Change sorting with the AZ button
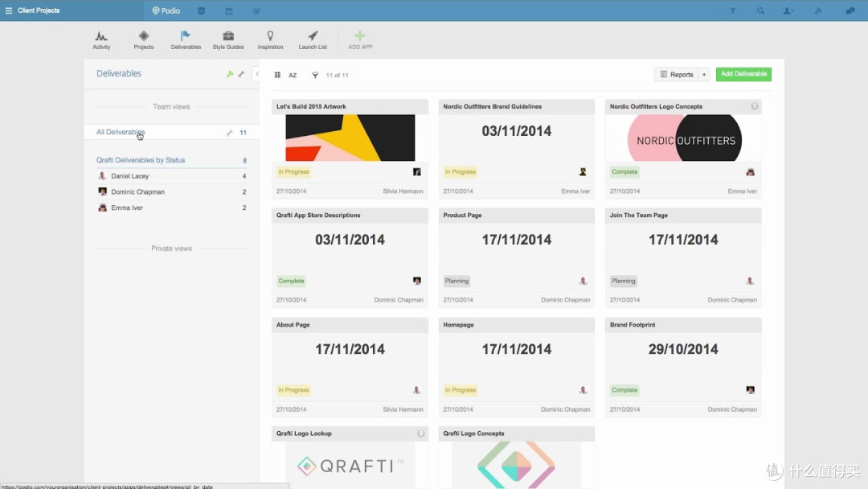Image resolution: width=868 pixels, height=489 pixels. pos(293,76)
